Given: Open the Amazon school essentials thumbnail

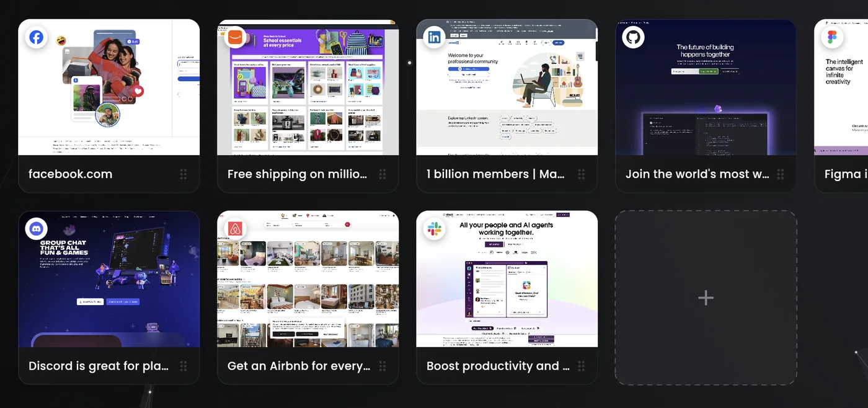Looking at the screenshot, I should [308, 87].
